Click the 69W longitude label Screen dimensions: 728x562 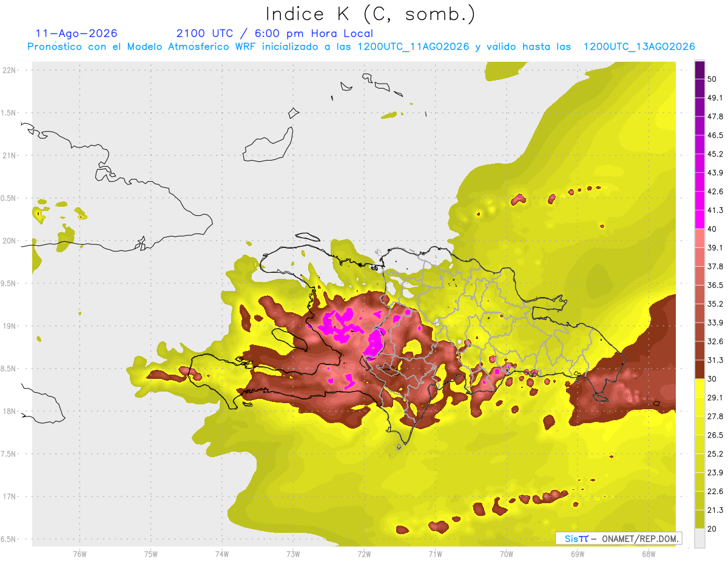tap(577, 554)
